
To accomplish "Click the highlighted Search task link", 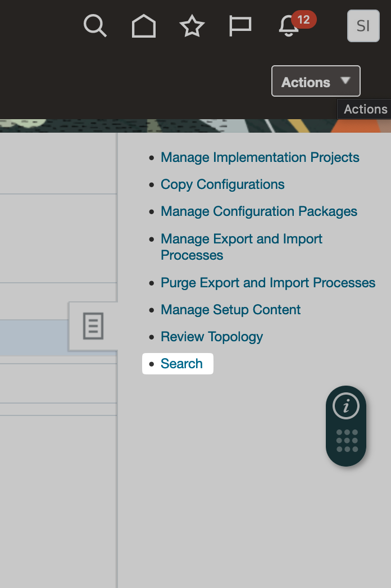I will point(181,364).
